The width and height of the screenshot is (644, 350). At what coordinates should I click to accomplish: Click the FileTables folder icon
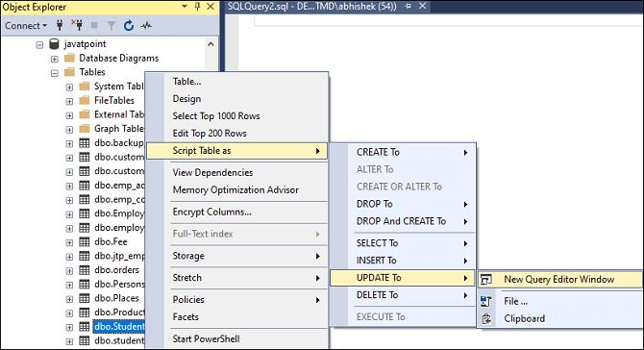(x=85, y=100)
